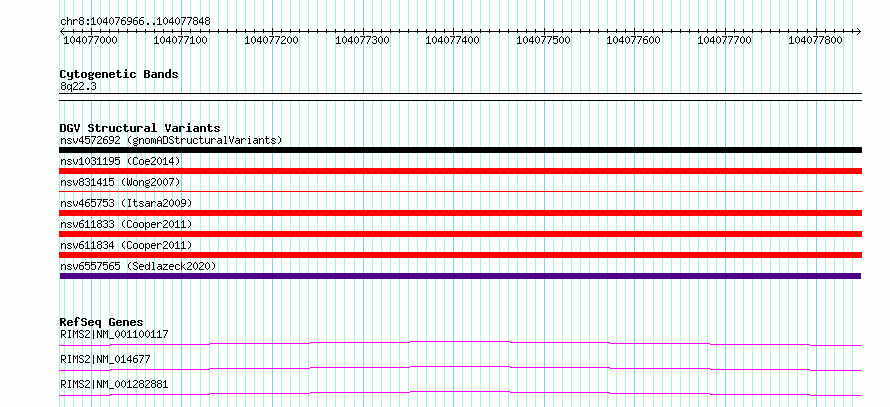Image resolution: width=890 pixels, height=407 pixels.
Task: Click the right arrow end of the ruler
Action: 858,31
